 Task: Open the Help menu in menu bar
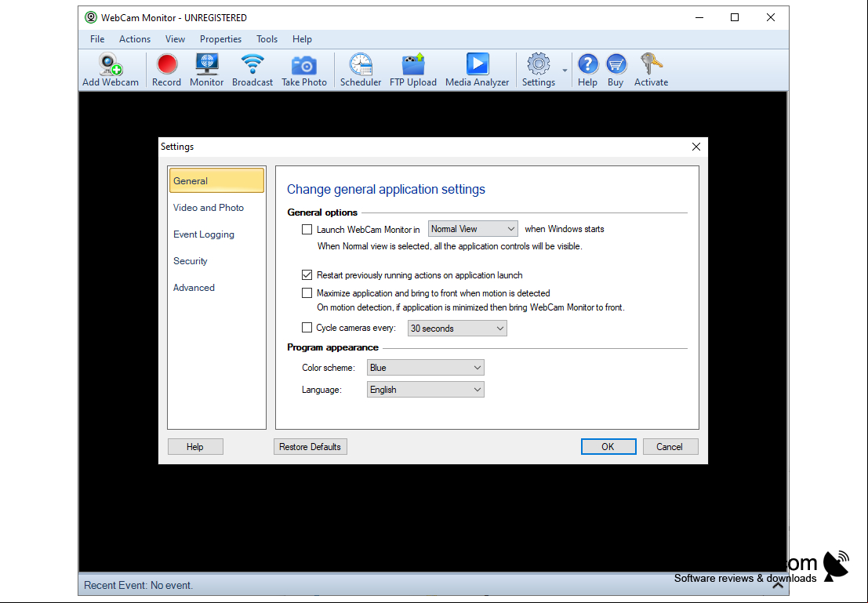[x=302, y=39]
